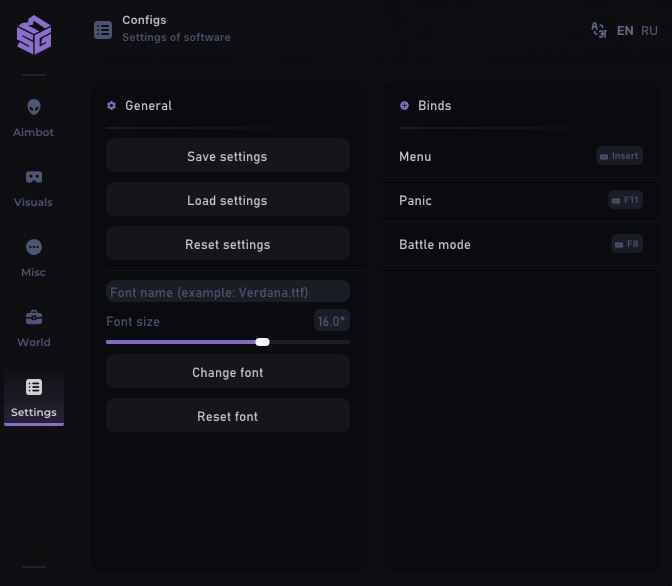Focus the Font name input field
Viewport: 672px width, 586px height.
(x=228, y=292)
